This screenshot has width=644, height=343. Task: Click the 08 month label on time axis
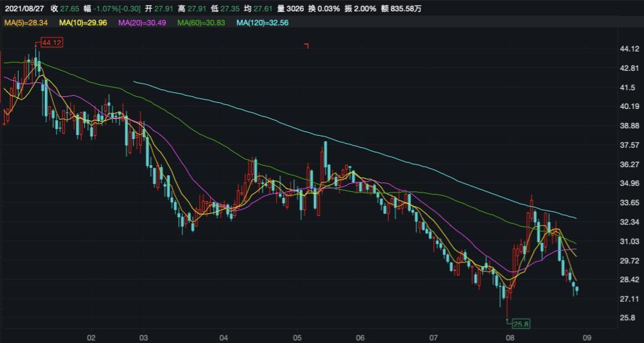click(x=511, y=337)
